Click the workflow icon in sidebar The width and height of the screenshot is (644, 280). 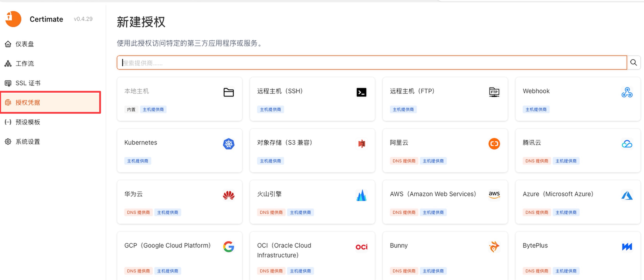coord(8,64)
